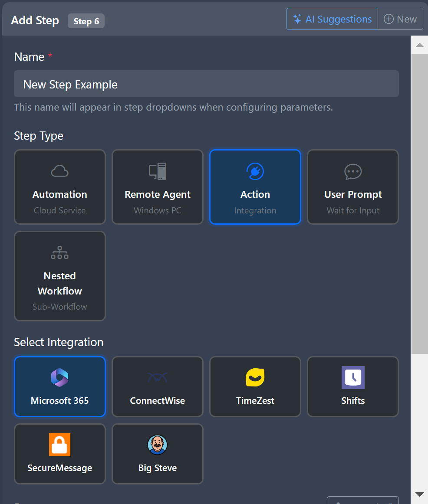Viewport: 428px width, 504px height.
Task: Click the orange SecureMessage padlock logo
Action: (x=60, y=445)
